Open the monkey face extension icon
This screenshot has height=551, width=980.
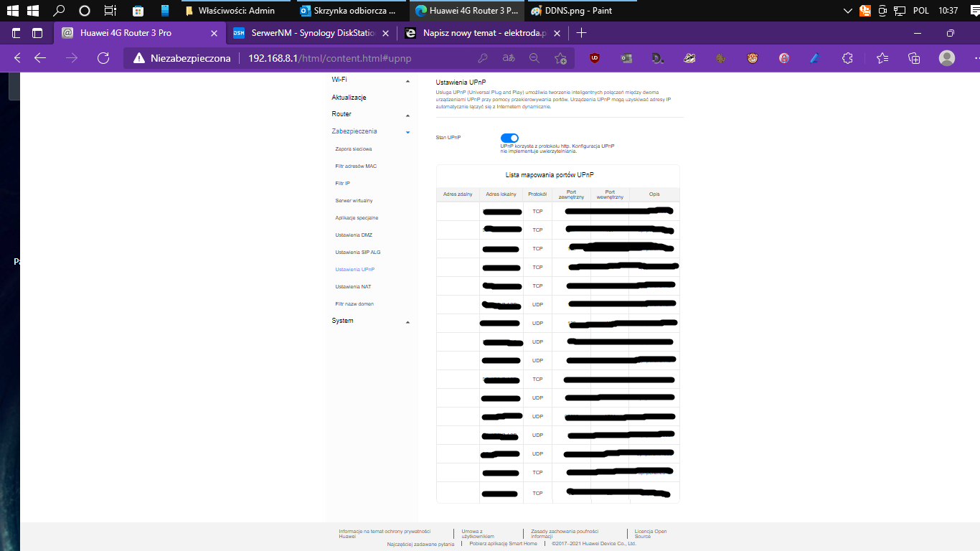[753, 58]
